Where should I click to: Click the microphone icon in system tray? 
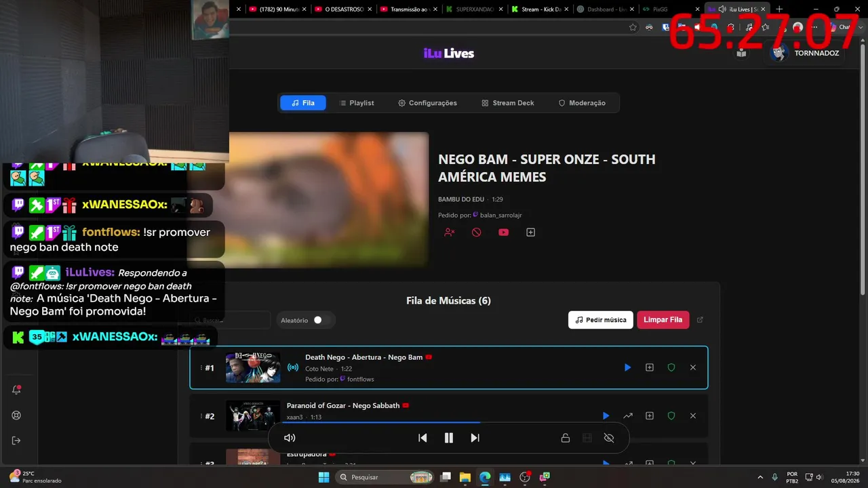pyautogui.click(x=774, y=477)
